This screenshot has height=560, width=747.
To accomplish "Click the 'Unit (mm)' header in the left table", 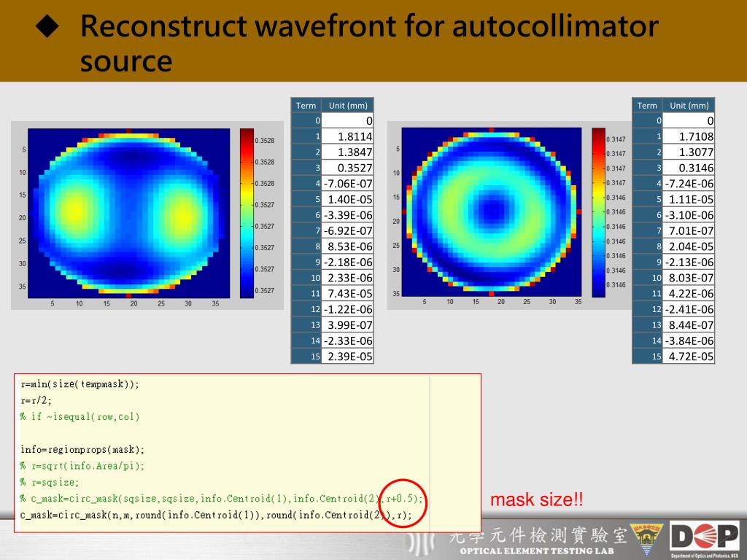I will (x=348, y=105).
